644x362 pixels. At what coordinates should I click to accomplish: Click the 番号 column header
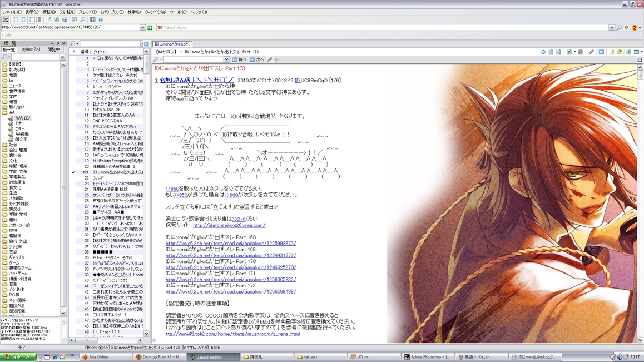[x=84, y=52]
